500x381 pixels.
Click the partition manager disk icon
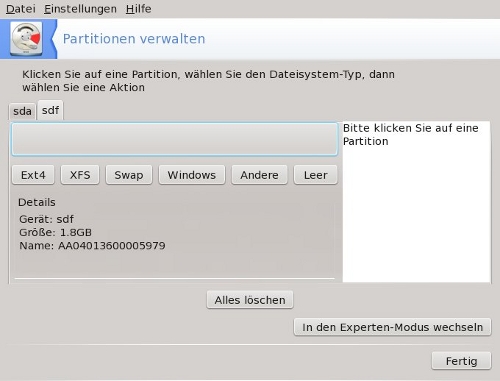coord(26,39)
